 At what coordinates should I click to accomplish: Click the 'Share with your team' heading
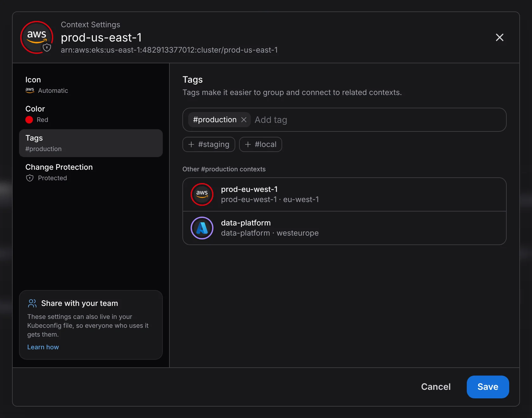[79, 303]
